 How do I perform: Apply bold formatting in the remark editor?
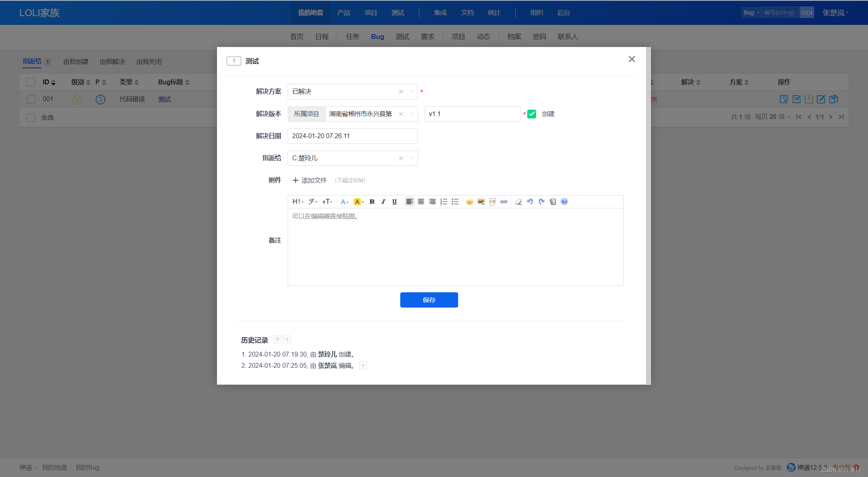[x=372, y=202]
